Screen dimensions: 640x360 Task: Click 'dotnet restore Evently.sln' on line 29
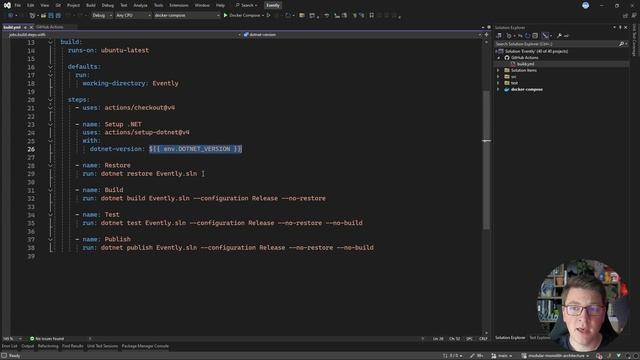(x=149, y=173)
